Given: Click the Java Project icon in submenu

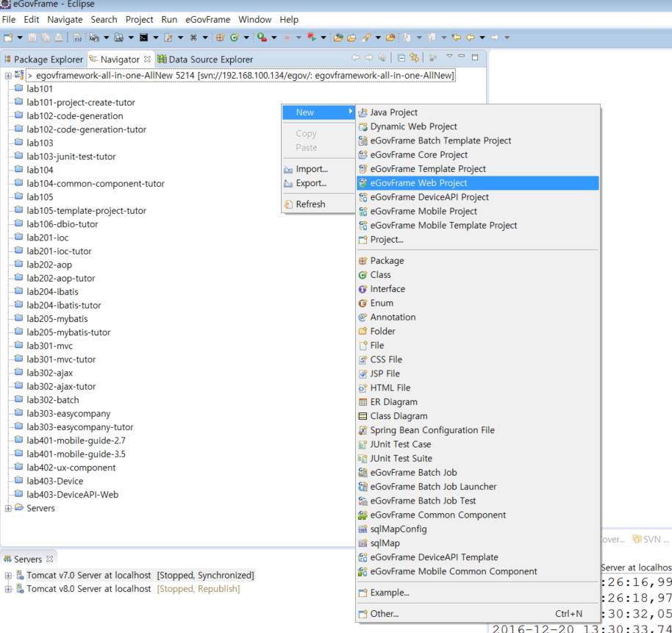Looking at the screenshot, I should click(362, 112).
